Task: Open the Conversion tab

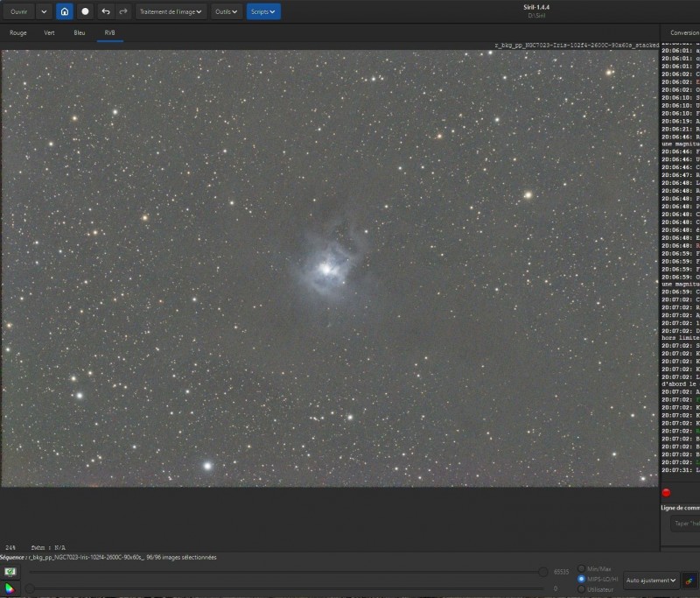Action: [685, 32]
